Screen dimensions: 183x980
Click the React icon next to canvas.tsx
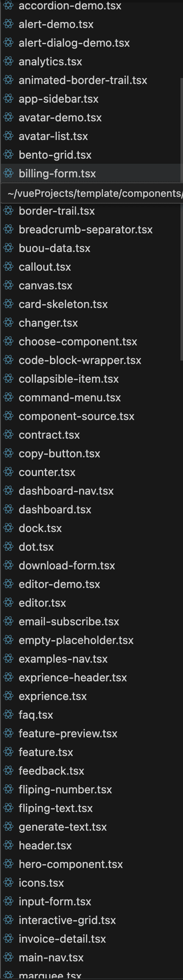[8, 286]
